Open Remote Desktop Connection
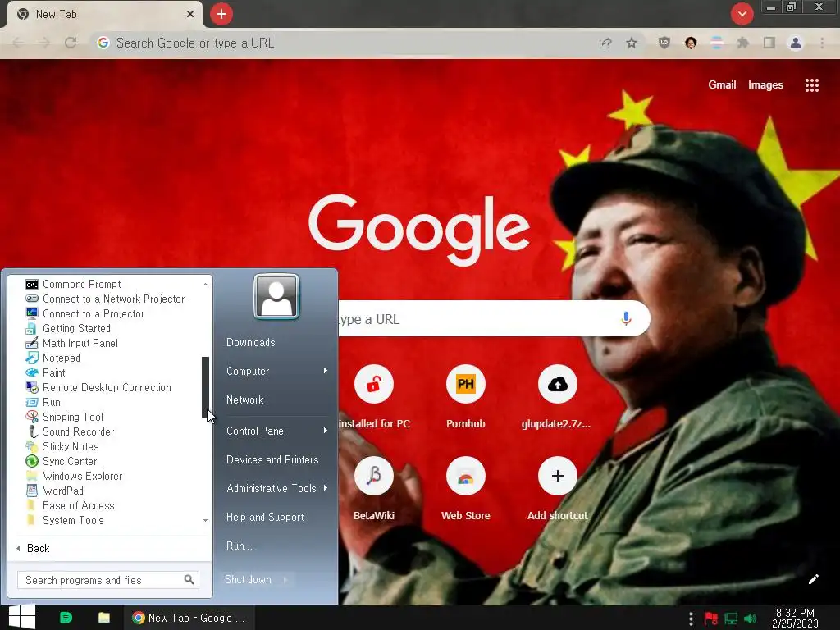The height and width of the screenshot is (630, 840). 98,387
